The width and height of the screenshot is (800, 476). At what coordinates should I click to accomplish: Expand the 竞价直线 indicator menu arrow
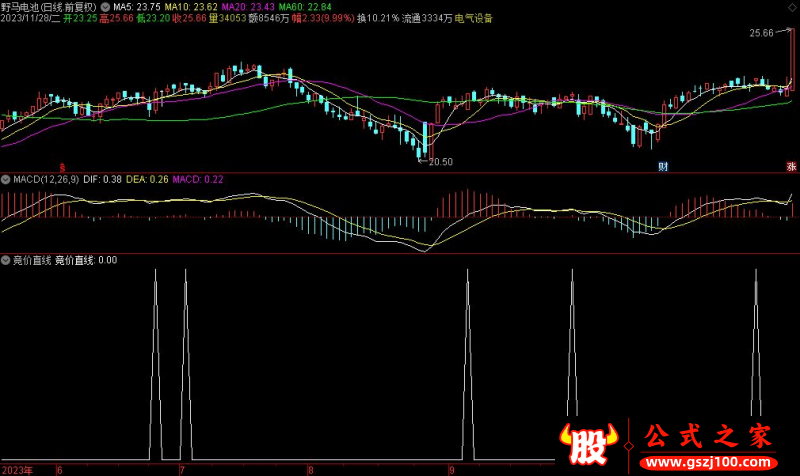click(6, 260)
